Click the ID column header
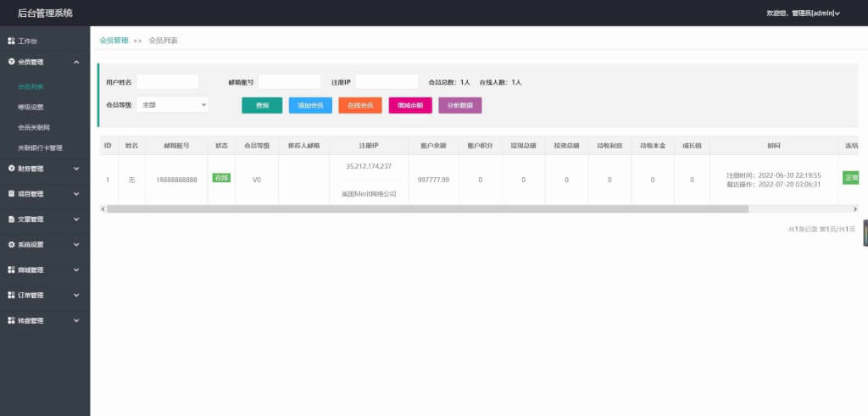Viewport: 868px width, 416px height. tap(108, 146)
